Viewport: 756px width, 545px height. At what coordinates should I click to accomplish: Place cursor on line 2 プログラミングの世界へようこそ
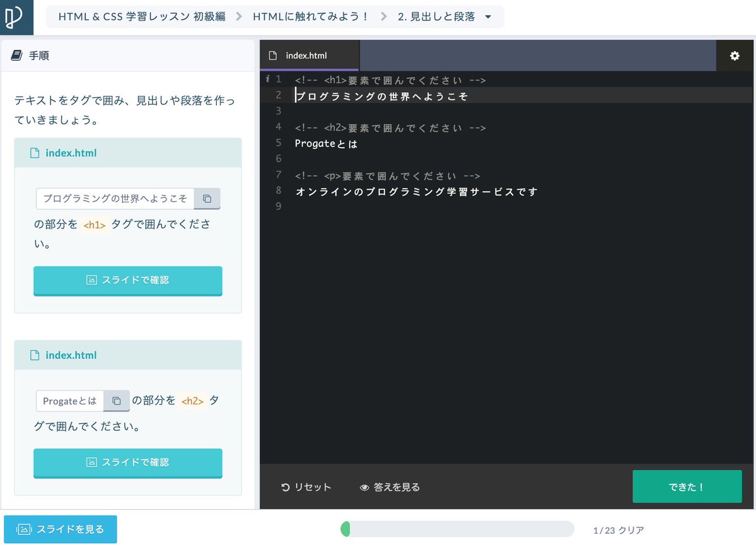[x=381, y=96]
